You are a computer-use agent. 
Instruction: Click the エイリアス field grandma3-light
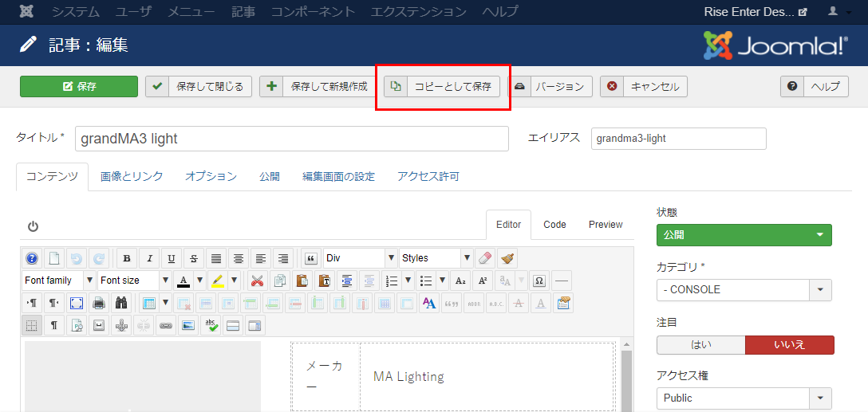point(679,139)
